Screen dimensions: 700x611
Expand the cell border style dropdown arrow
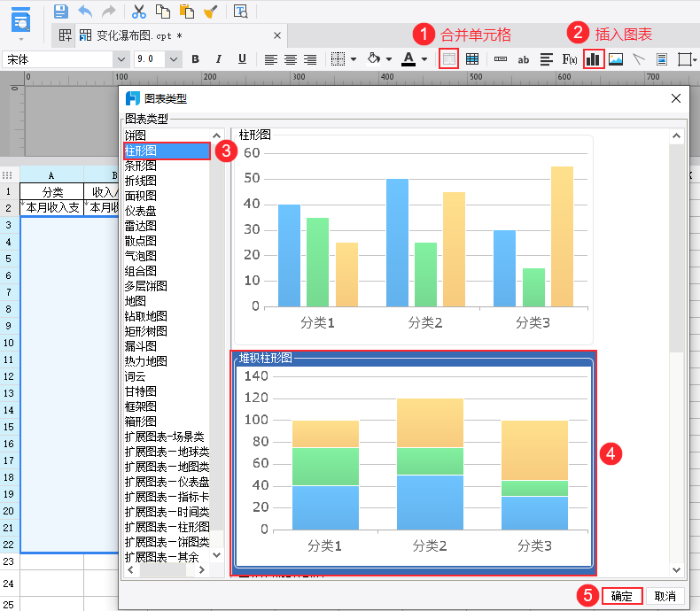tap(354, 58)
